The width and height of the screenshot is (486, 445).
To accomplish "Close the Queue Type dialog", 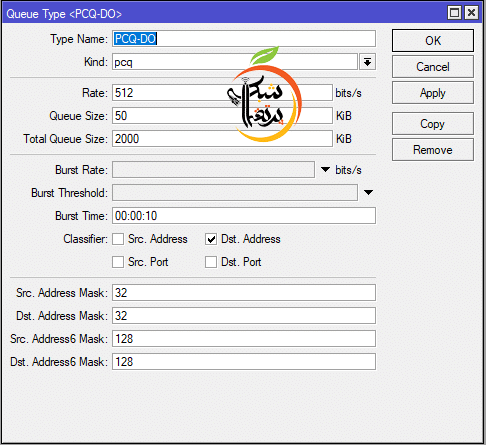I will (x=471, y=13).
